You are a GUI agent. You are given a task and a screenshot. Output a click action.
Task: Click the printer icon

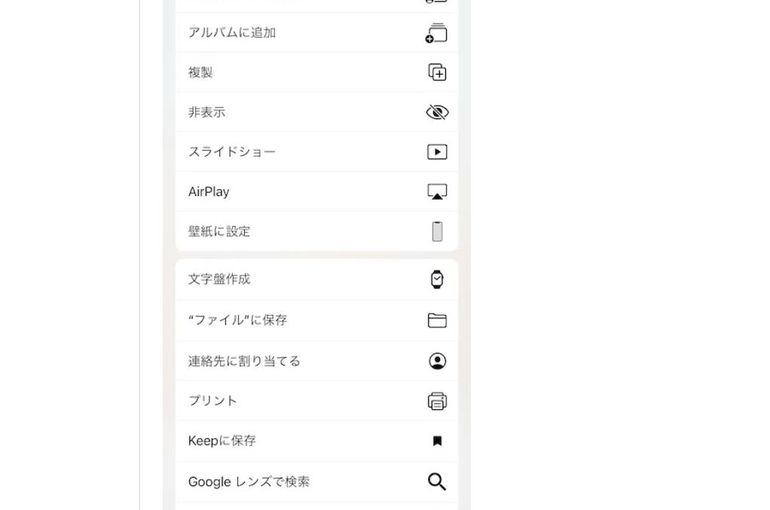[437, 401]
